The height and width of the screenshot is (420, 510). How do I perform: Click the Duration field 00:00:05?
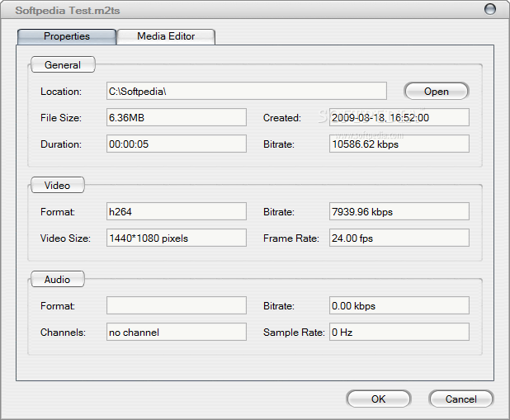click(x=177, y=144)
